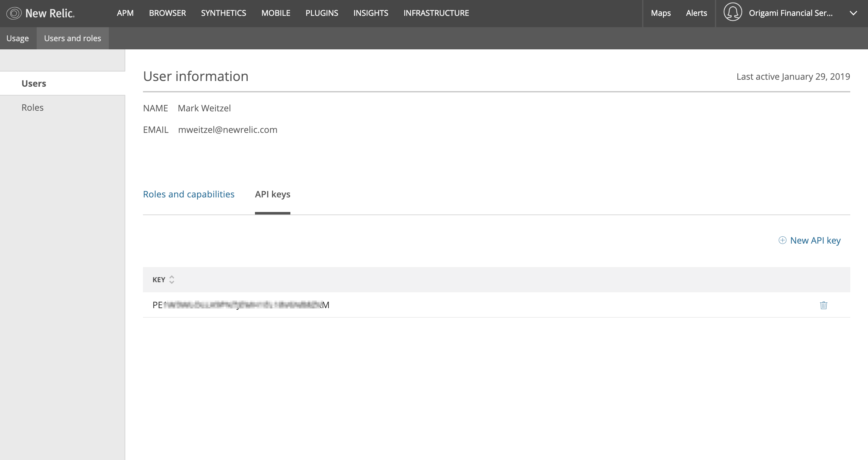Open Origami Financial Services account menu
The image size is (868, 460).
[790, 13]
